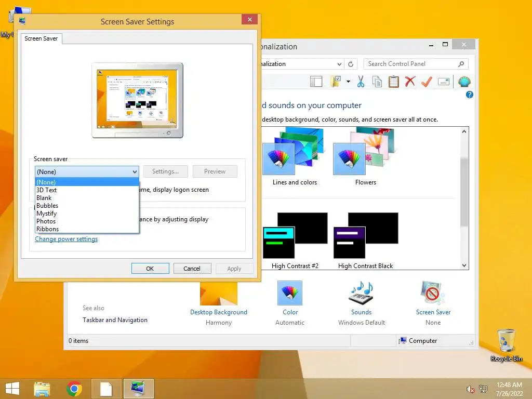The height and width of the screenshot is (399, 532).
Task: Click the themes list scroll up arrow
Action: tap(464, 131)
